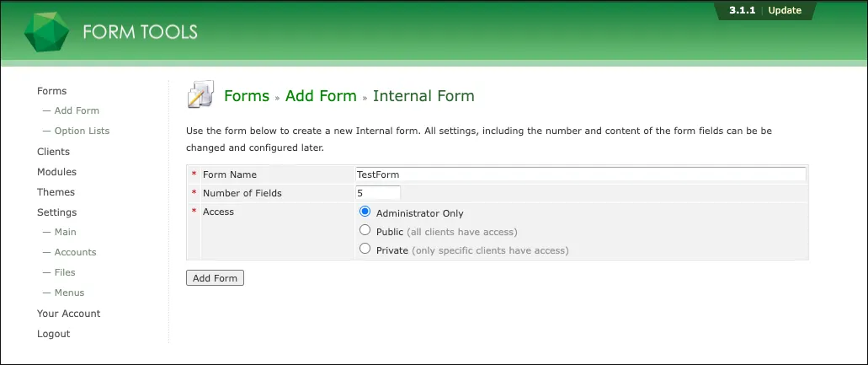Click the Update link in header

pyautogui.click(x=785, y=11)
